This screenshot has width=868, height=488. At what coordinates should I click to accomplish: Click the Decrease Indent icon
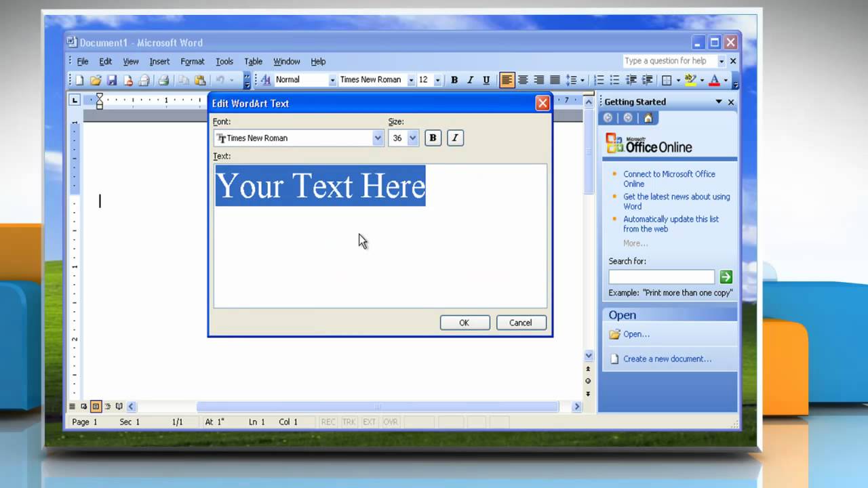point(631,80)
